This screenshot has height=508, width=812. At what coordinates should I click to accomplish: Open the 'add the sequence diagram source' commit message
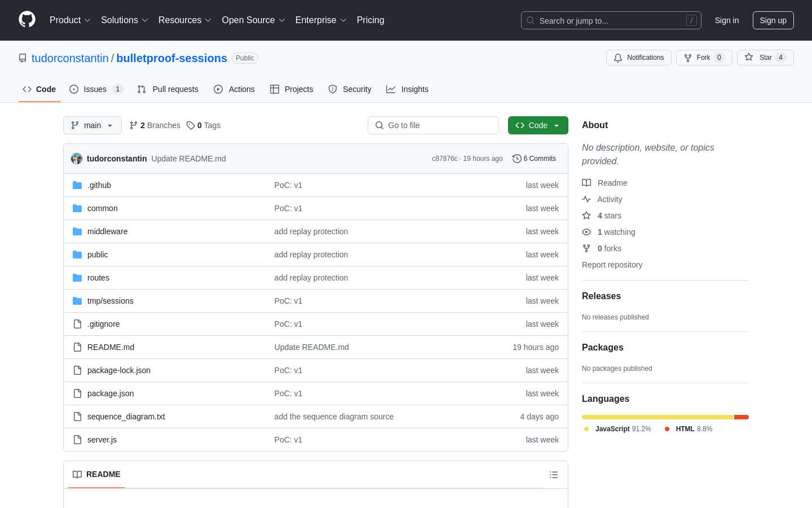[x=334, y=417]
